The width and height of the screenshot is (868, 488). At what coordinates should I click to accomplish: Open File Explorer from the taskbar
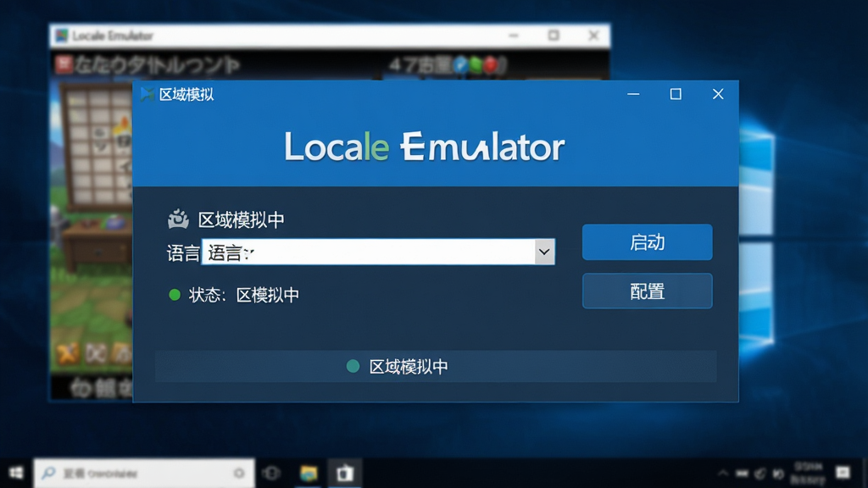[x=309, y=473]
